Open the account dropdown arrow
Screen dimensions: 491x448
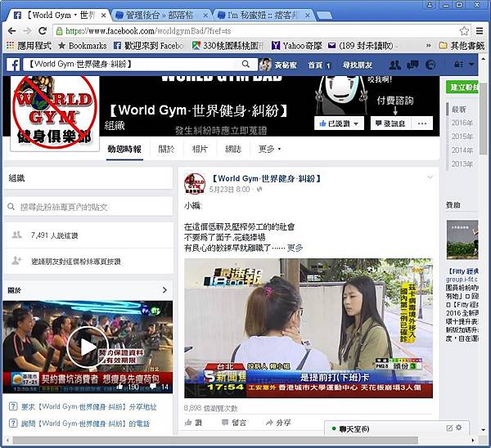pyautogui.click(x=471, y=64)
